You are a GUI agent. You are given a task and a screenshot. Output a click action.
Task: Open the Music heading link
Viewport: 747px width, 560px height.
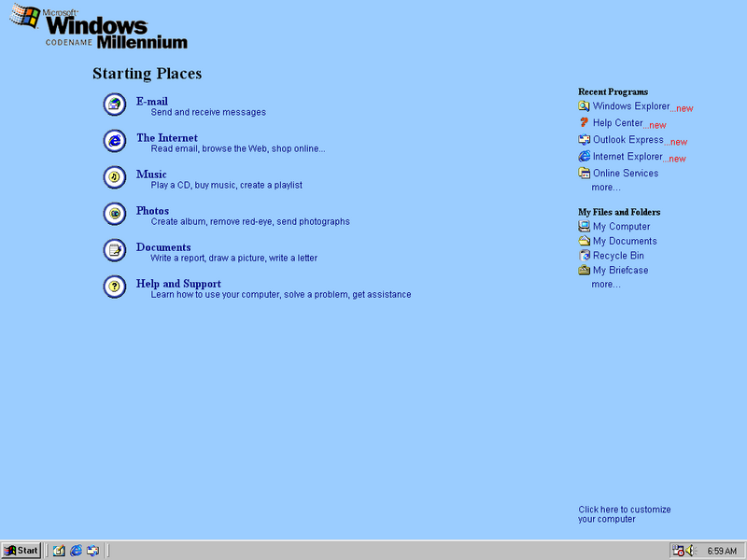click(x=151, y=175)
